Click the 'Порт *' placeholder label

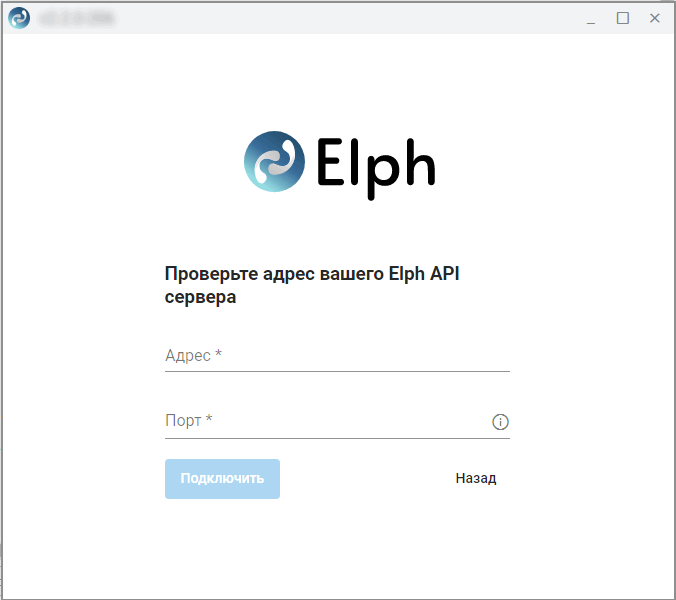click(x=188, y=420)
